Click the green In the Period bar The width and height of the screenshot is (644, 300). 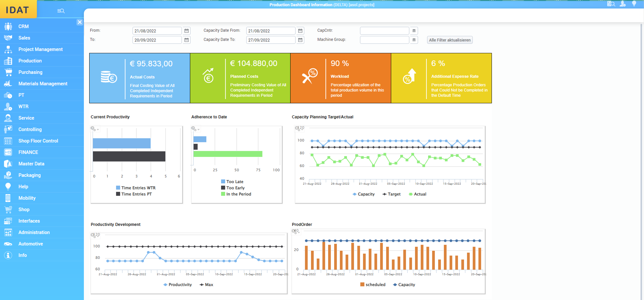pyautogui.click(x=228, y=154)
